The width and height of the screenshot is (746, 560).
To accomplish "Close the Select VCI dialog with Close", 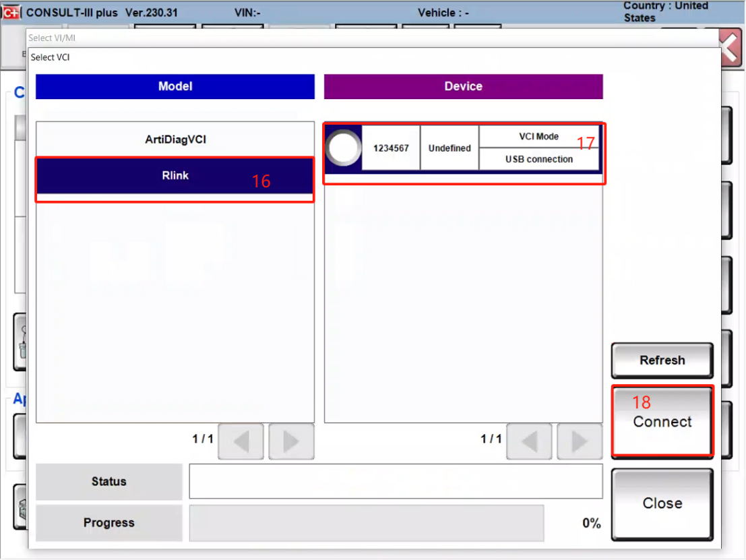I will coord(662,503).
